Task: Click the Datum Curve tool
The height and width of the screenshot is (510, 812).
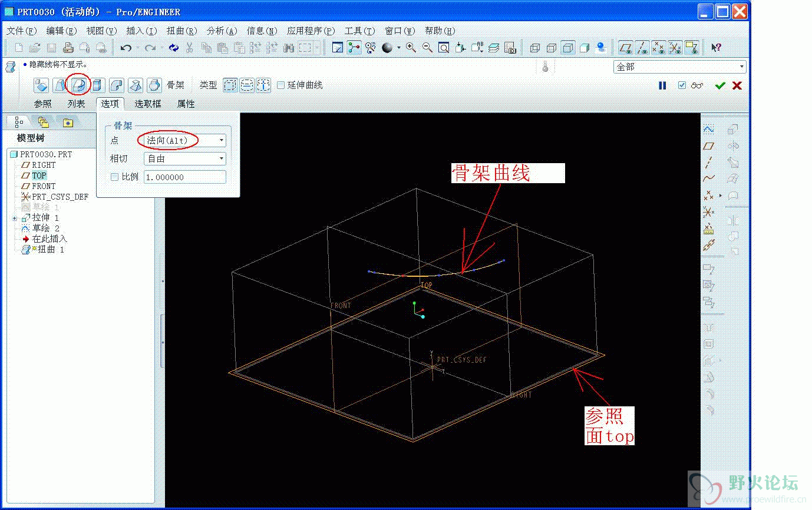Action: click(709, 178)
